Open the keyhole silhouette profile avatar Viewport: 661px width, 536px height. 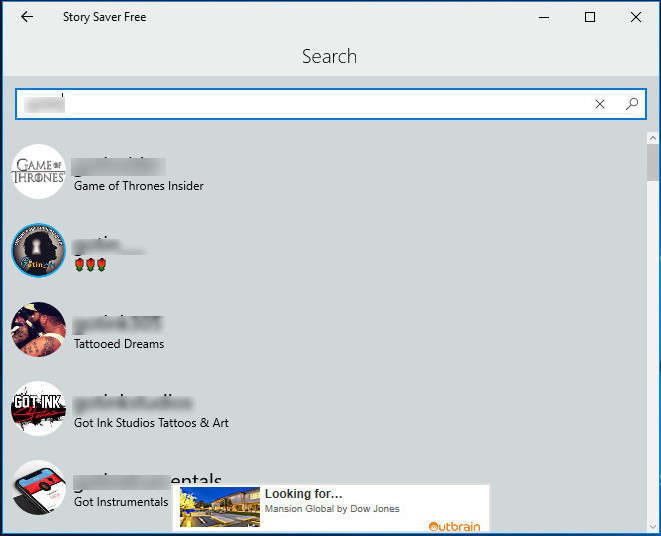coord(38,250)
